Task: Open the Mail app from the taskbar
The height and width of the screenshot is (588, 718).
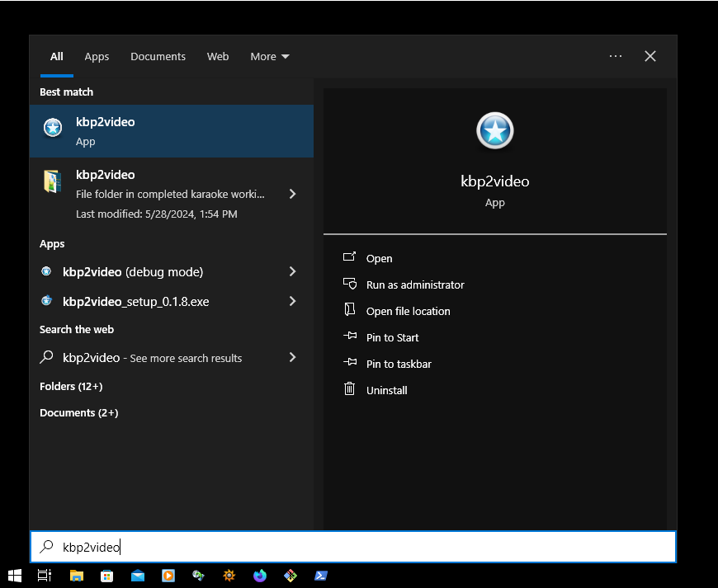Action: tap(137, 576)
